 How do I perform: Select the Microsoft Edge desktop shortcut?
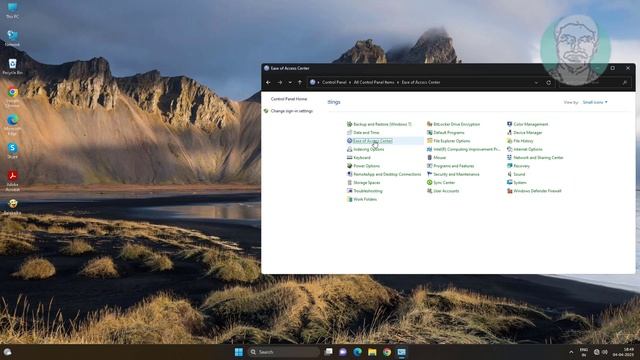(x=12, y=124)
